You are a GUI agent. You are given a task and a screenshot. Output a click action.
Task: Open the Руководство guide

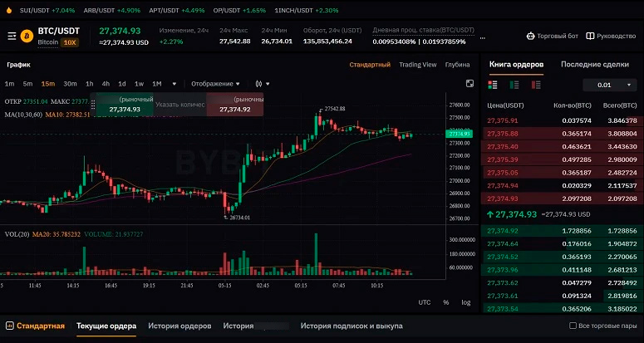coord(611,37)
